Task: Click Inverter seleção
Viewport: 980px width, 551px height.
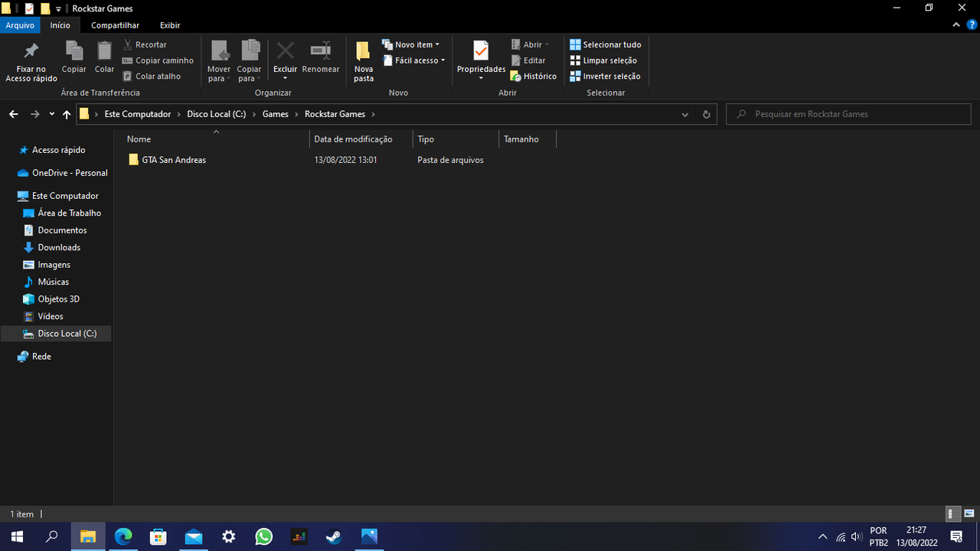Action: pos(605,77)
